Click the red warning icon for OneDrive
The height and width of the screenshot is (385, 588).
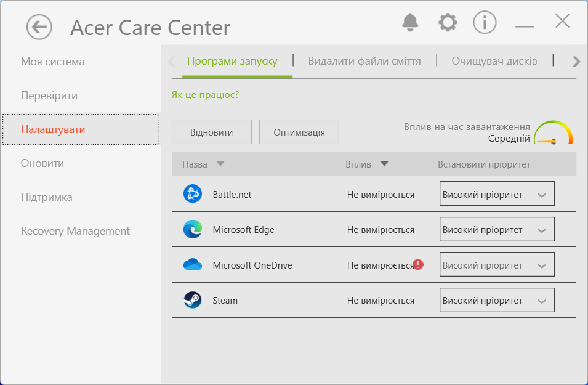419,264
